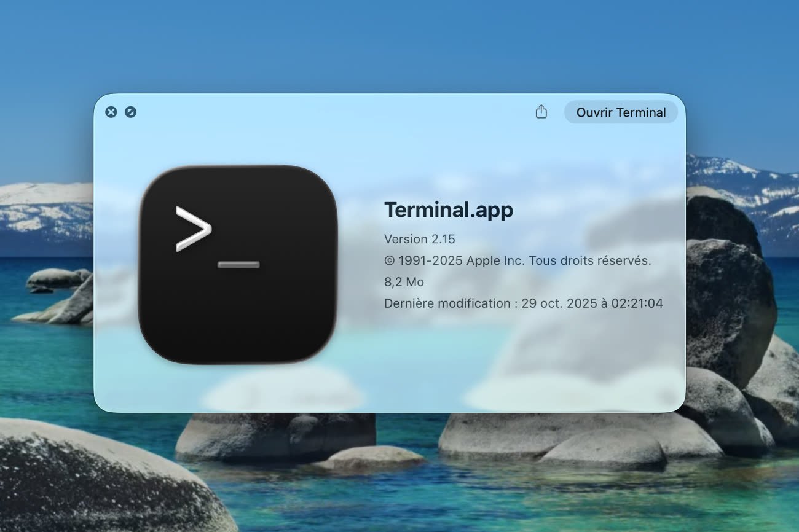Click the large dark boulder bottom-left
The width and height of the screenshot is (799, 532).
92,485
